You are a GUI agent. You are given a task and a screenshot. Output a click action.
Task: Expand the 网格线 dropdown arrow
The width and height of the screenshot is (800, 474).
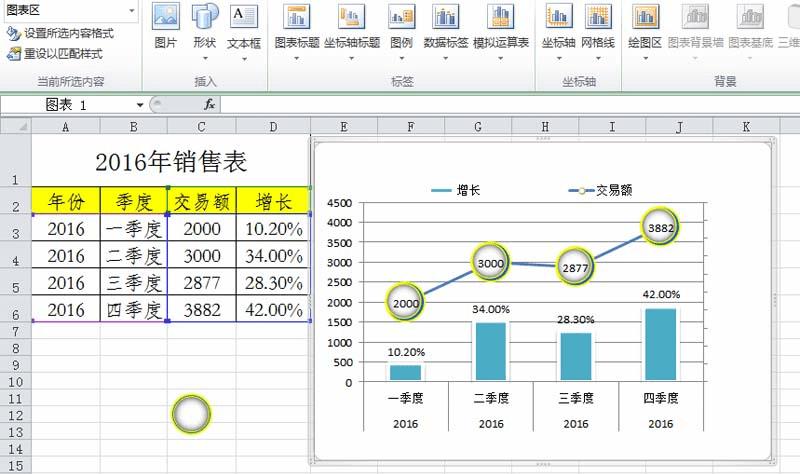pos(598,58)
